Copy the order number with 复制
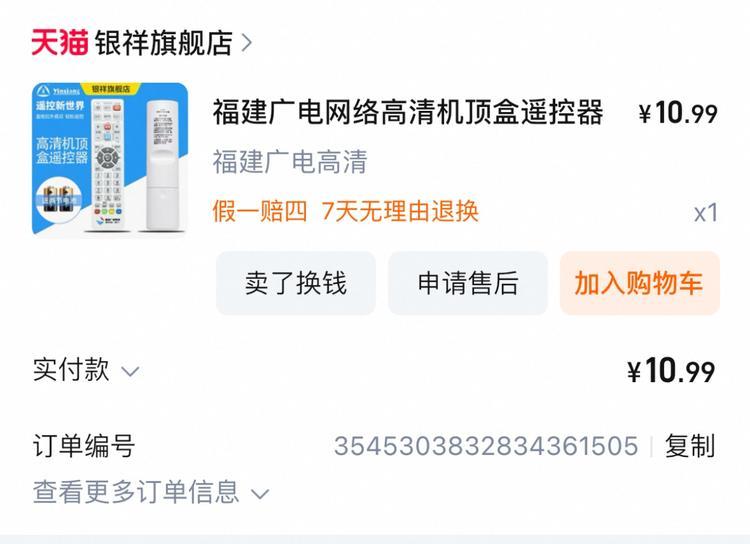 pos(690,446)
